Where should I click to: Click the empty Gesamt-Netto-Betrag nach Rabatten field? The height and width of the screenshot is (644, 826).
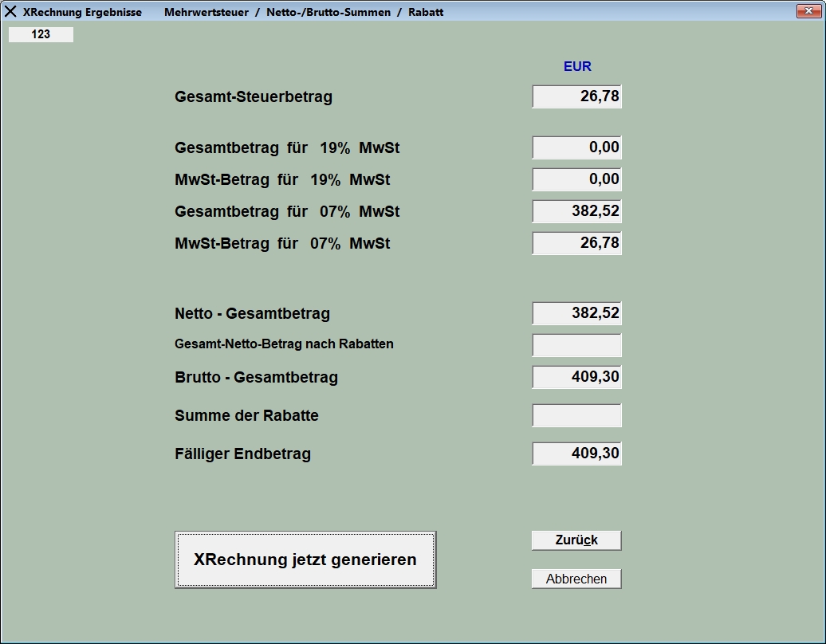(576, 345)
